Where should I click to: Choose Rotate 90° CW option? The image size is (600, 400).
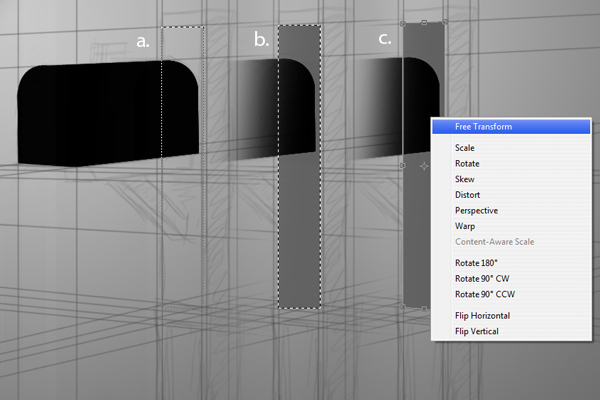[511, 279]
